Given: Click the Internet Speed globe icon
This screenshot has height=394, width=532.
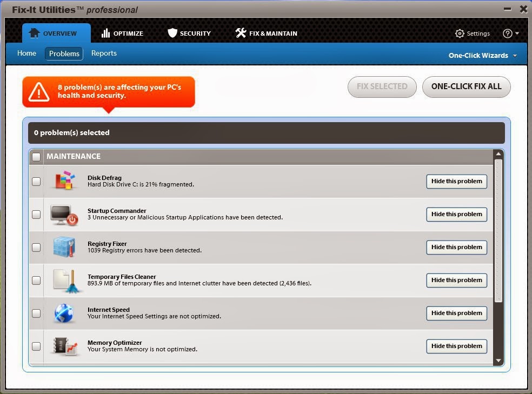Looking at the screenshot, I should (x=64, y=313).
